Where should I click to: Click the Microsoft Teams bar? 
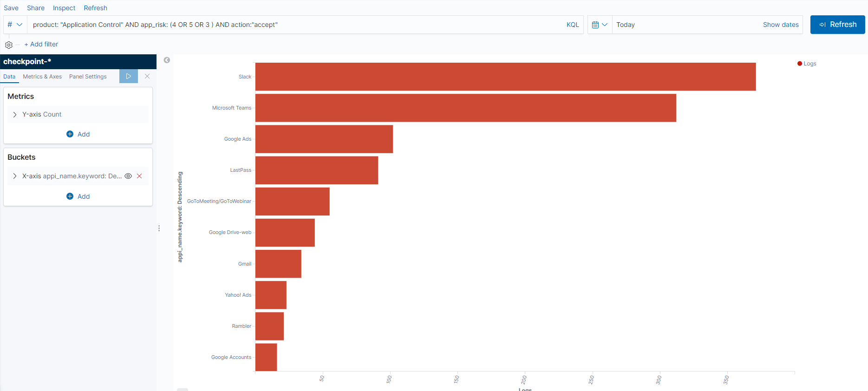tap(466, 108)
